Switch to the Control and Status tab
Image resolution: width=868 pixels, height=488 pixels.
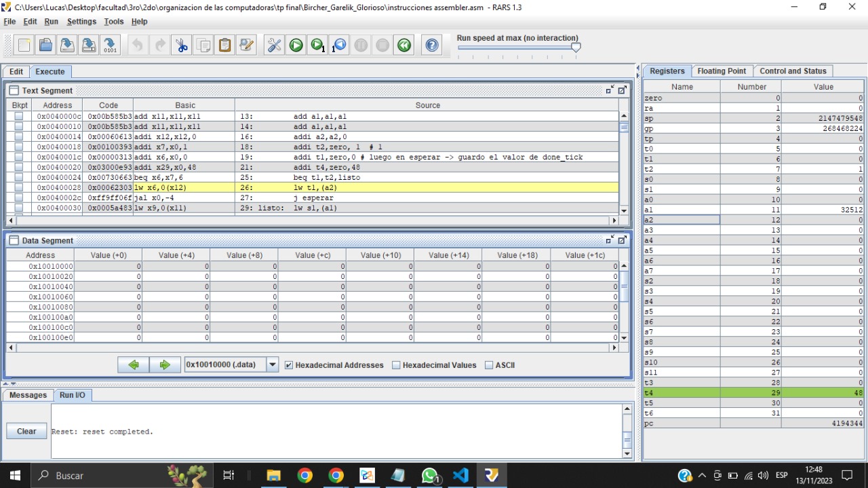(793, 71)
